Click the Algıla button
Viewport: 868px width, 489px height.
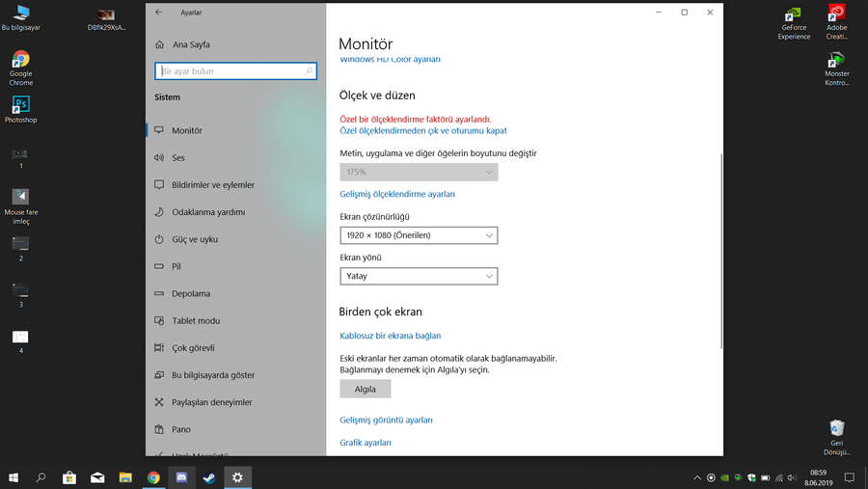coord(365,389)
